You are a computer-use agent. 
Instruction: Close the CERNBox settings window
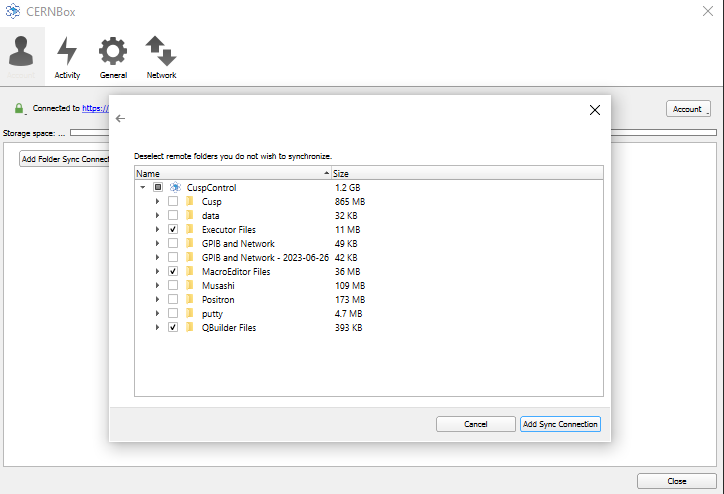pos(707,11)
